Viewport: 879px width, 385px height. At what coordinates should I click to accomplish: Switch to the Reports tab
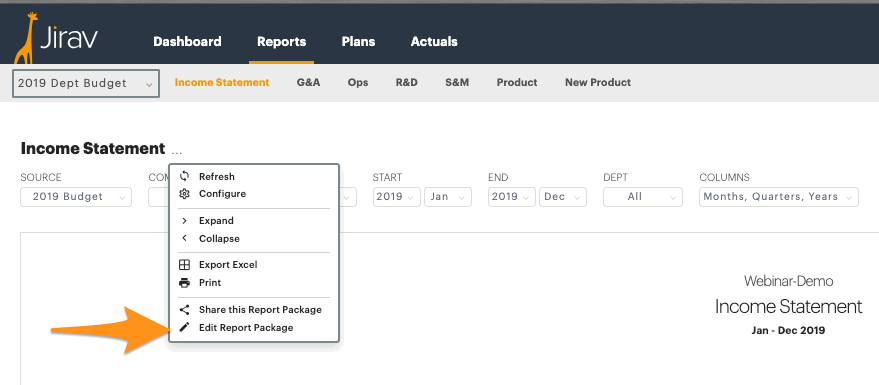[x=281, y=41]
